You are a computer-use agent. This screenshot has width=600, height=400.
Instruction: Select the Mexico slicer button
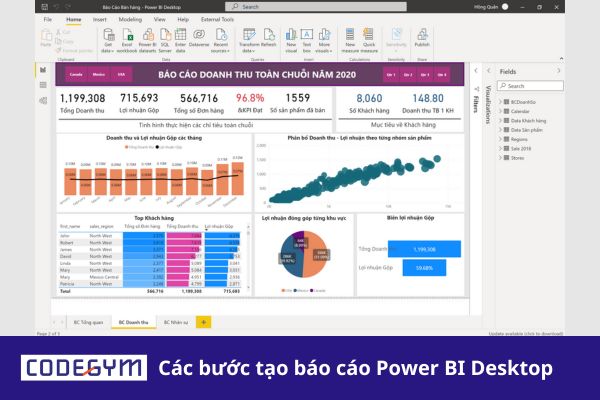[99, 74]
